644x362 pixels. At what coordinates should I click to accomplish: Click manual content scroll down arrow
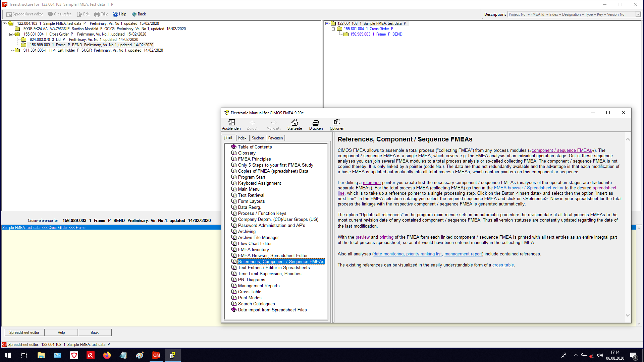(x=628, y=315)
